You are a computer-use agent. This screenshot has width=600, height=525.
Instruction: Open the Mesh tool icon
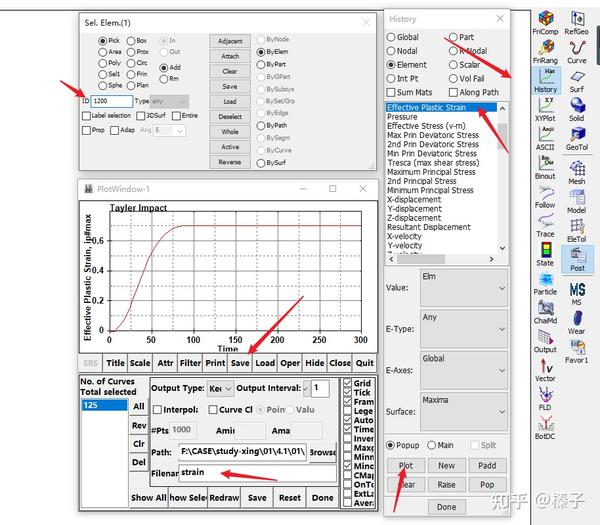pyautogui.click(x=577, y=172)
